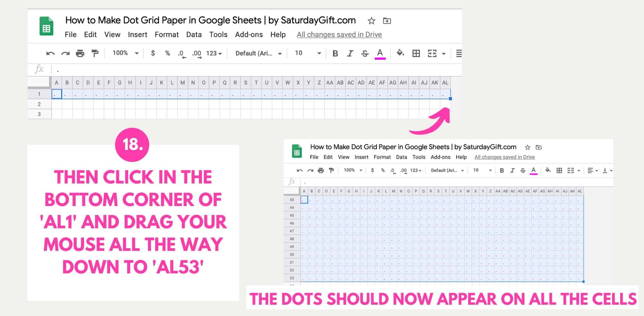Select the Fill color paint bucket icon

coord(400,54)
